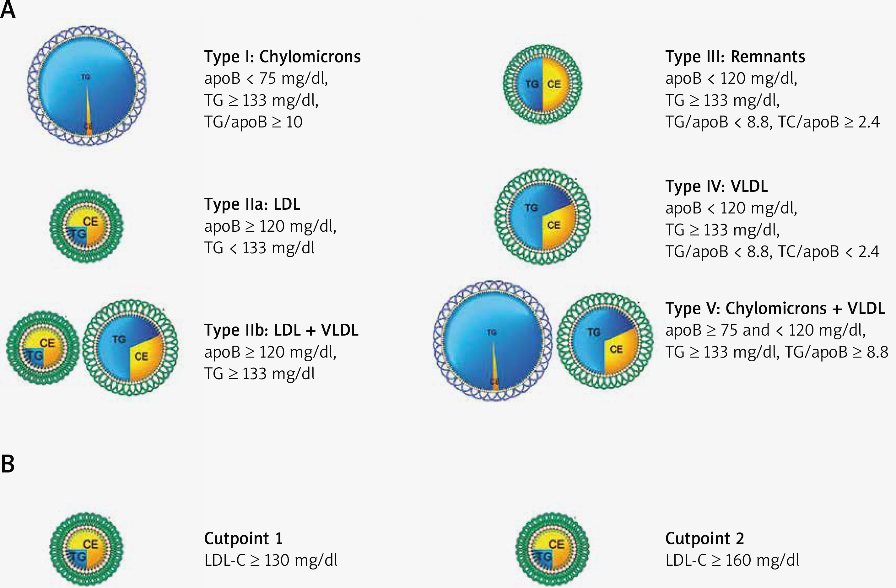Click the Cutpoint 1 LDL particle icon
Image resolution: width=896 pixels, height=588 pixels.
(87, 549)
